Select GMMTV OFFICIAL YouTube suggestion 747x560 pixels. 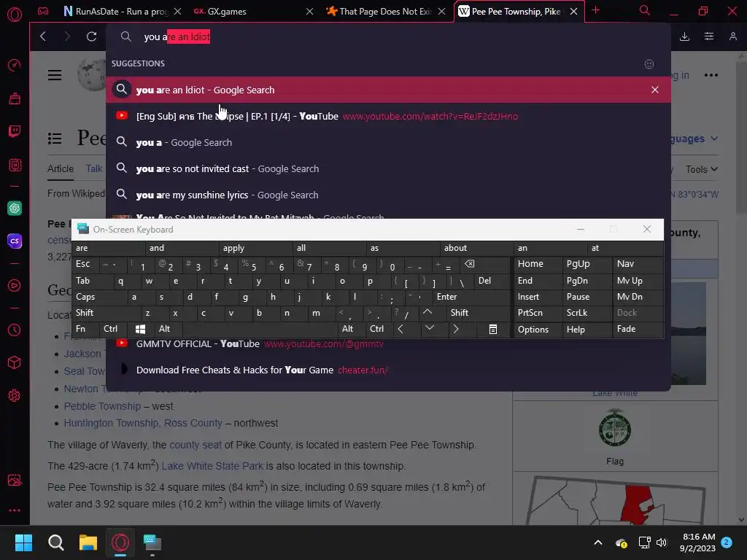coord(388,344)
